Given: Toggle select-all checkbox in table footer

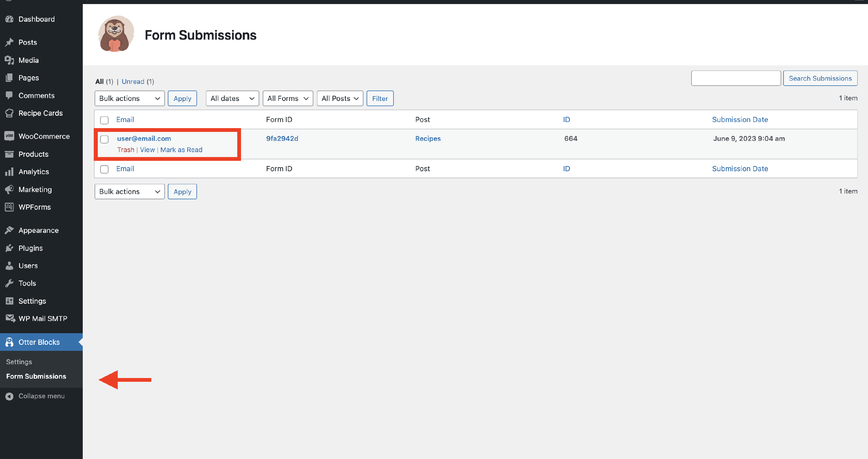Looking at the screenshot, I should (x=104, y=169).
